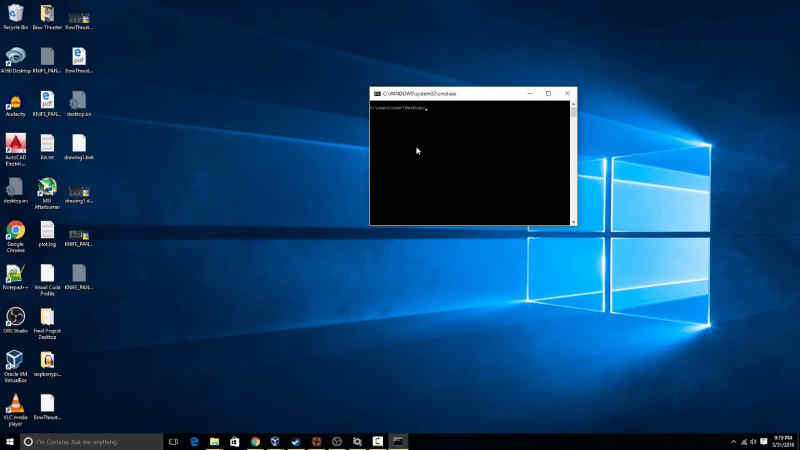The height and width of the screenshot is (450, 800).
Task: Switch to OBS on the taskbar
Action: [x=337, y=442]
